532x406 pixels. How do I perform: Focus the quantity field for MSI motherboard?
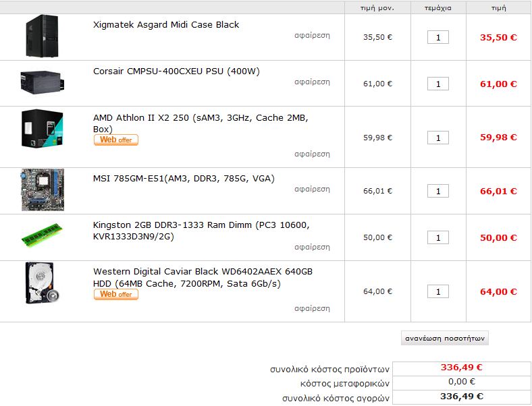(x=438, y=191)
